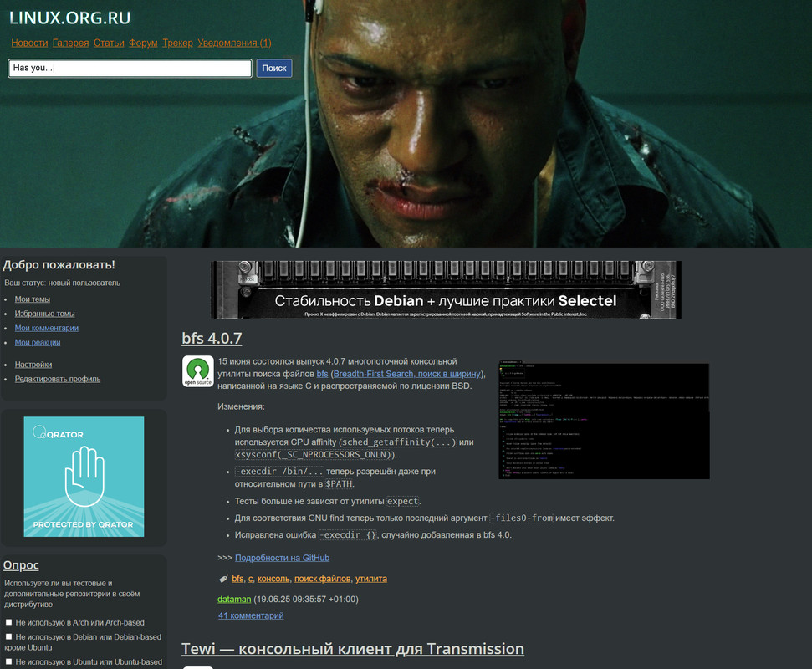This screenshot has height=669, width=812.
Task: Switch to the Форум section
Action: click(143, 43)
